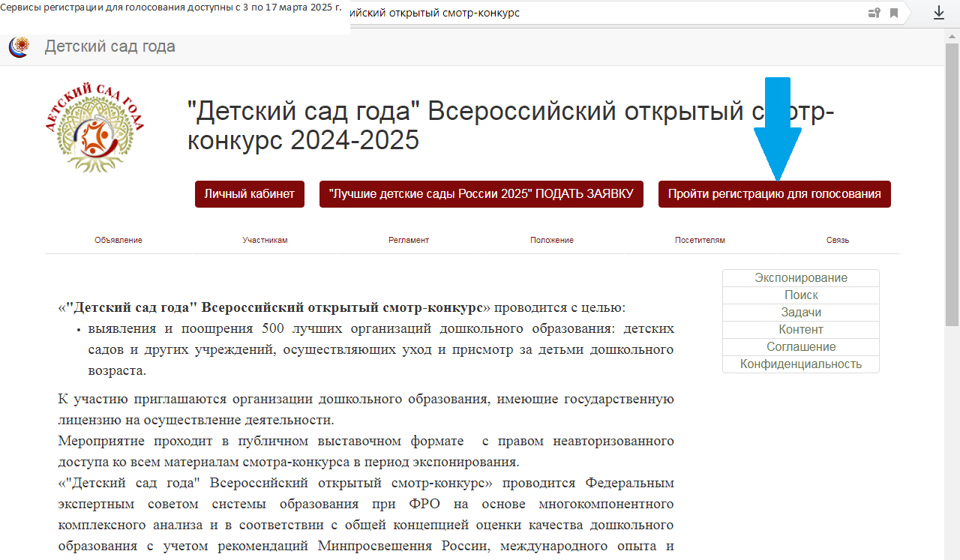Click 'Лучшие детские сады России 2025' ПОДАТЬ ЗАЯВКУ button

[x=481, y=194]
